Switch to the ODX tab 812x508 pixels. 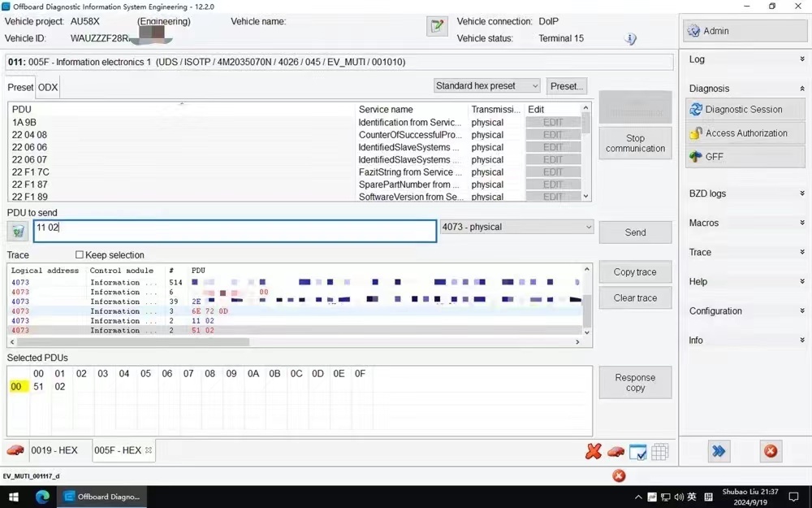coord(48,88)
